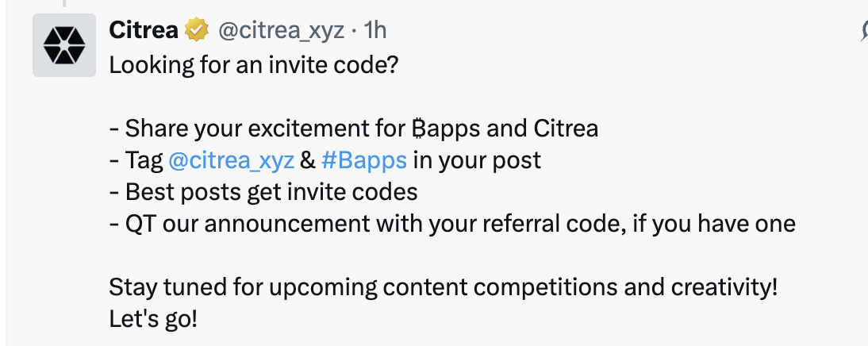
Task: Click the 'QT our announcement' line
Action: click(x=452, y=225)
